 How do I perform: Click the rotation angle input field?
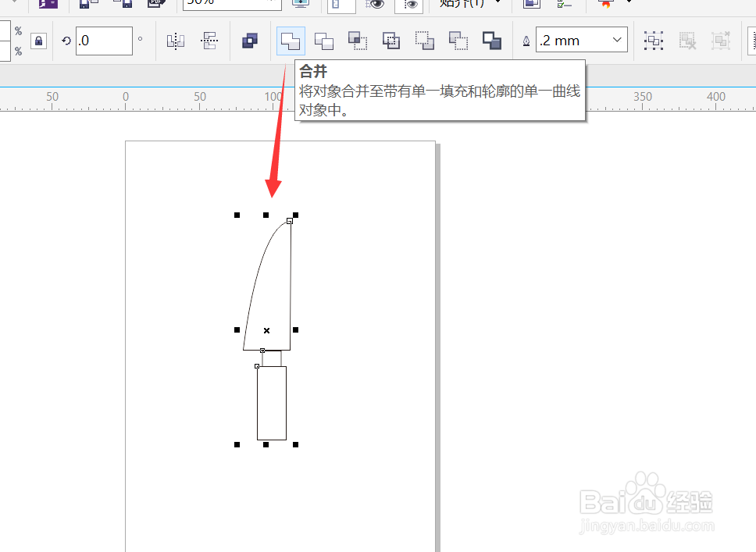(x=104, y=41)
